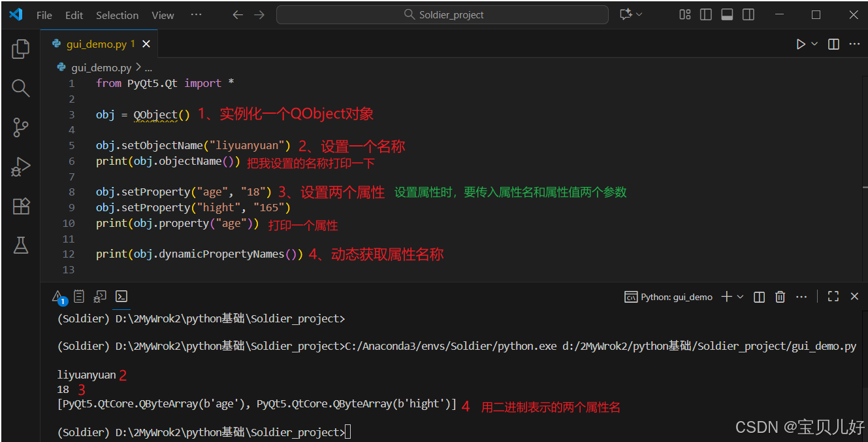Open the Testing view in the sidebar
868x442 pixels.
20,245
